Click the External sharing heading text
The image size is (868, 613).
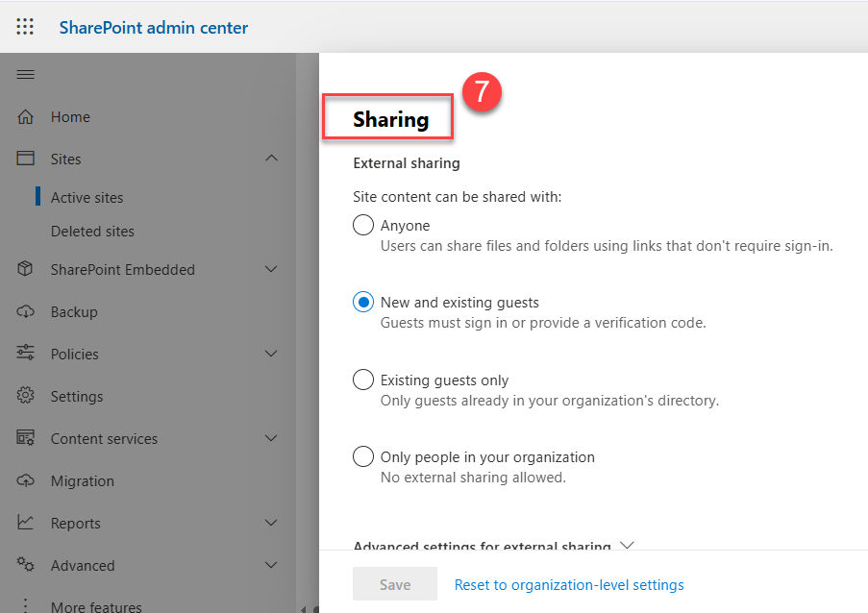point(407,163)
